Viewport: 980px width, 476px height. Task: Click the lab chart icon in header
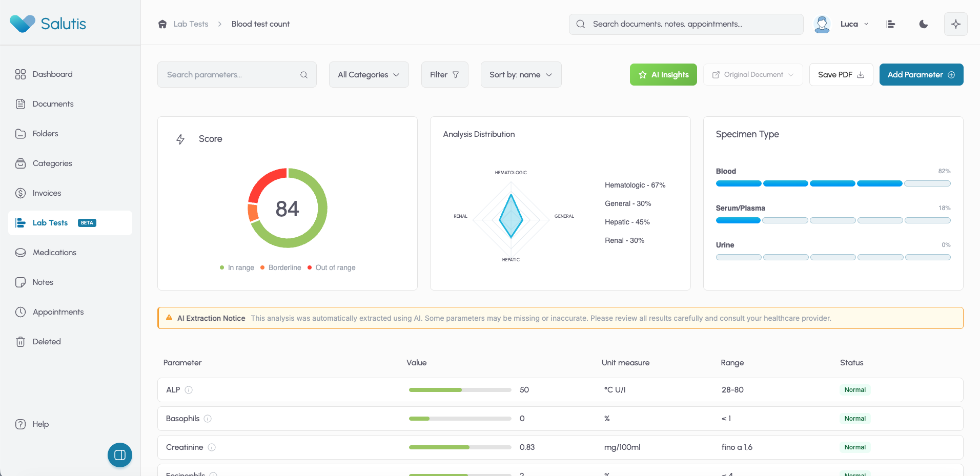click(891, 24)
